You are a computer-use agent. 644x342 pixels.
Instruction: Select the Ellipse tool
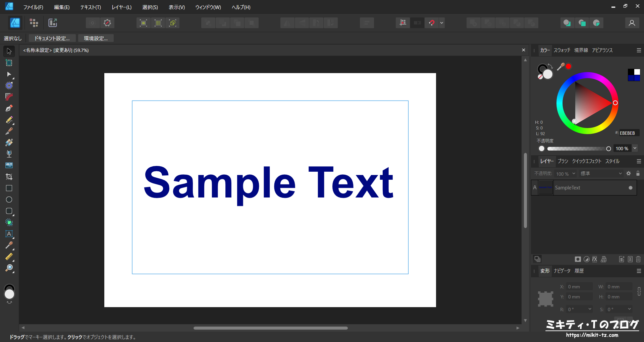tap(9, 199)
